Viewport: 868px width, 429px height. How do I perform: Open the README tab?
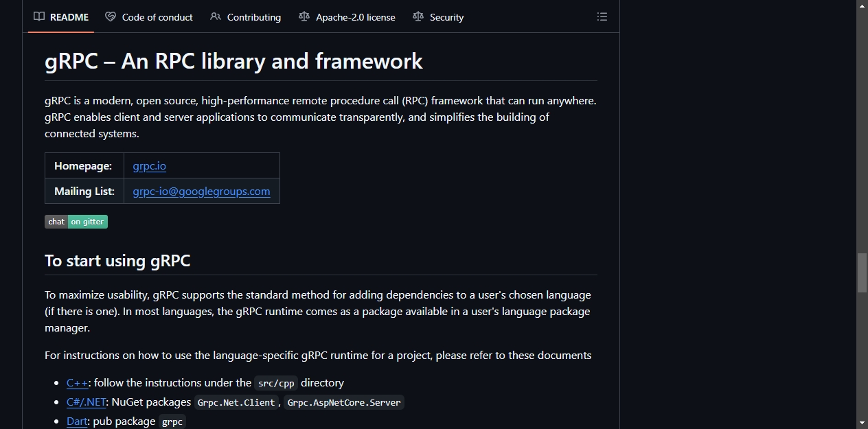pyautogui.click(x=61, y=17)
